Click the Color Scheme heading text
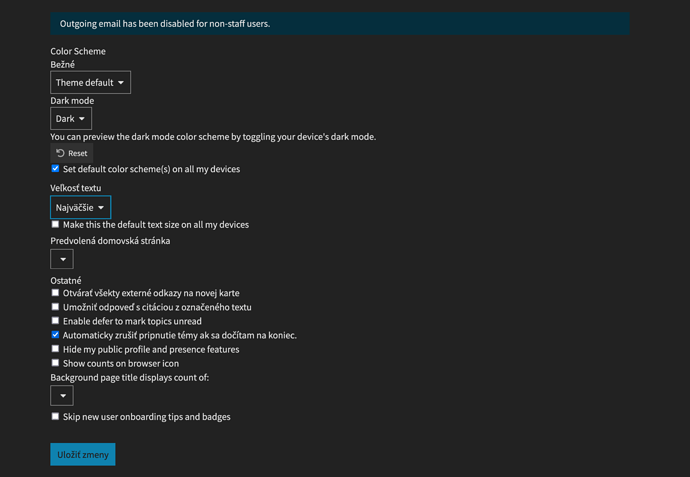The width and height of the screenshot is (690, 477). pos(78,51)
